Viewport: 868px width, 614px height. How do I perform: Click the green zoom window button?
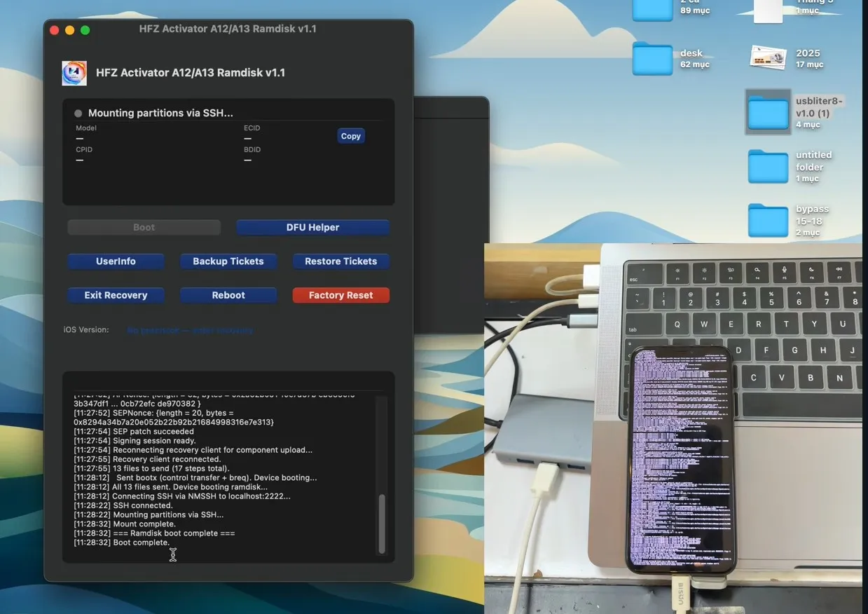click(x=85, y=29)
